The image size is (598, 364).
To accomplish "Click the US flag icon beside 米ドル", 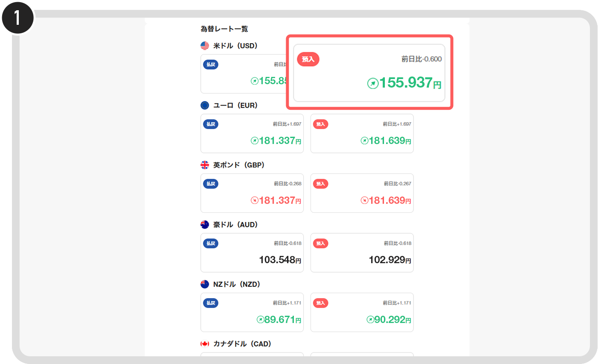I will click(205, 46).
